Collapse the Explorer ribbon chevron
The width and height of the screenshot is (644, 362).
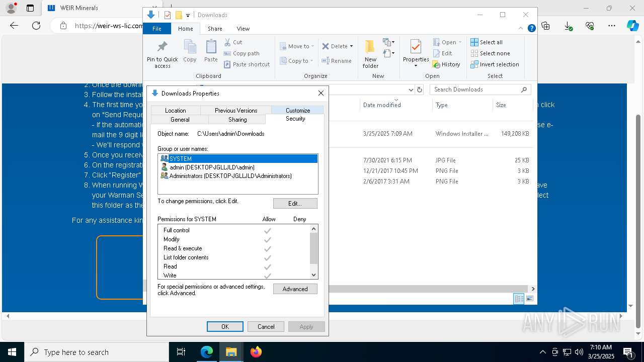coord(521,28)
